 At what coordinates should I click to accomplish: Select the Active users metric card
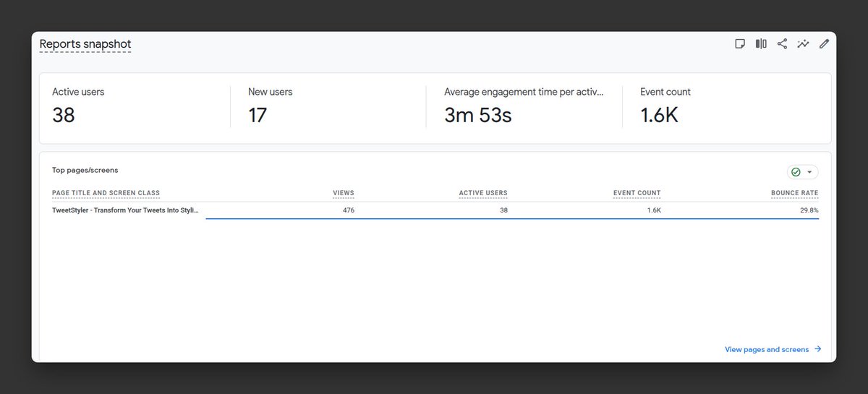[x=134, y=107]
